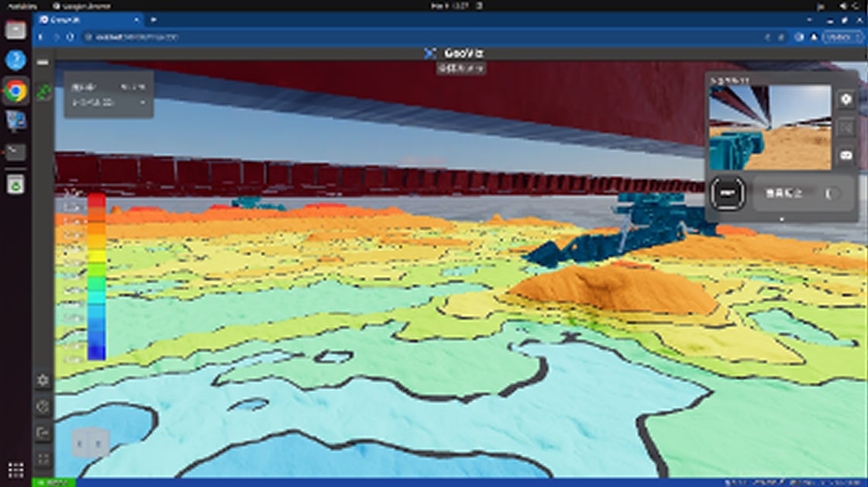Reload the page in Chrome
This screenshot has width=868, height=487.
70,36
